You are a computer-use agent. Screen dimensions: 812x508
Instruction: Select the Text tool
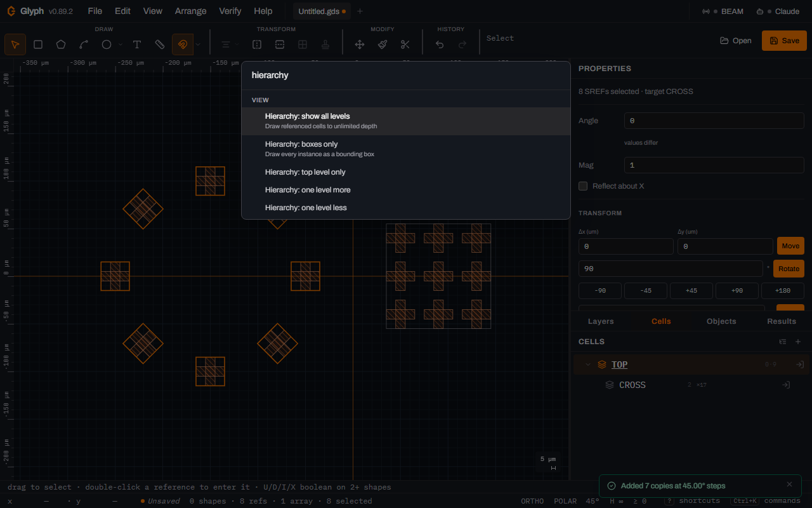pyautogui.click(x=137, y=44)
